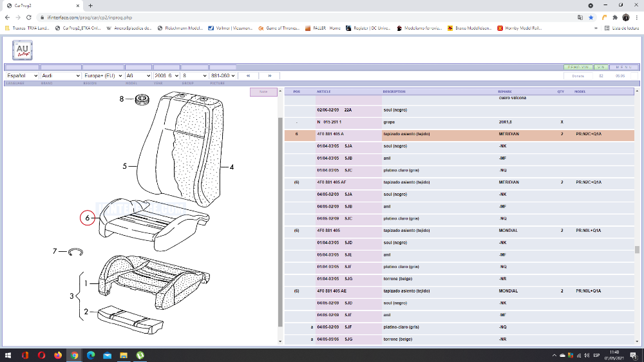Open the Picture dropdown showing 881-060
Viewport: 644px width, 362px height.
[x=223, y=75]
